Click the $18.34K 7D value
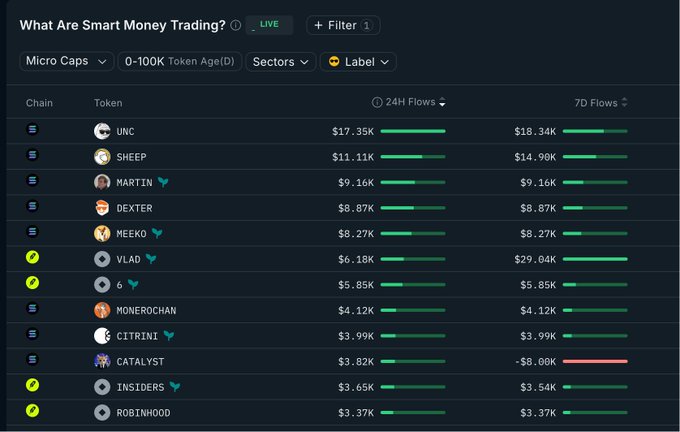Screen dimensions: 680x432 pyautogui.click(x=535, y=131)
